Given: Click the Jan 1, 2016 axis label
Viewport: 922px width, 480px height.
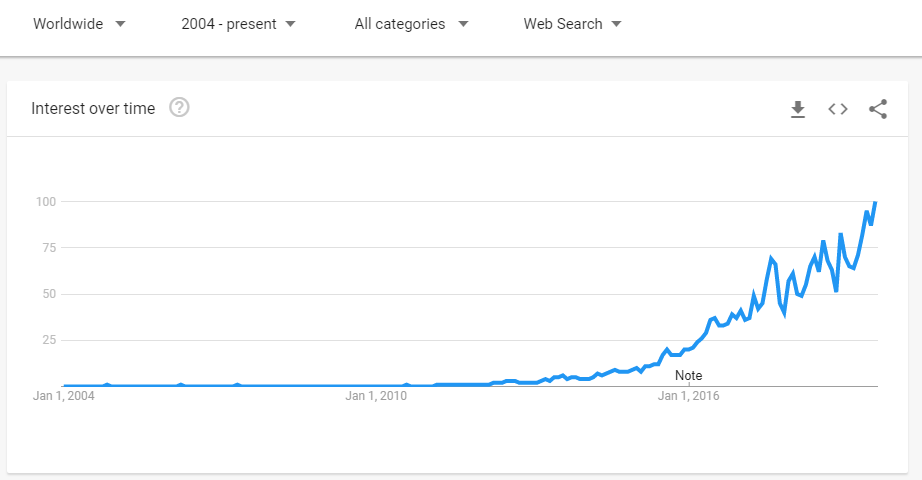Looking at the screenshot, I should tap(688, 396).
